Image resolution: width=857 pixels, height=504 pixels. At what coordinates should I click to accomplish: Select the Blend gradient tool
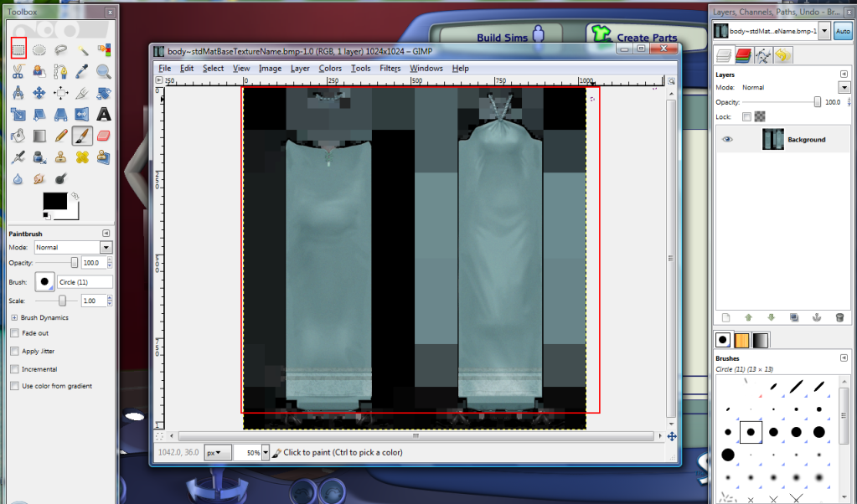(x=39, y=136)
